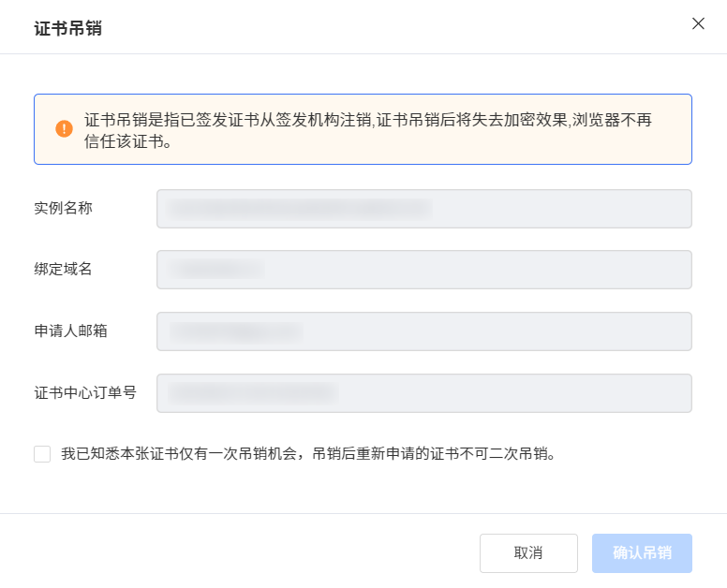Image resolution: width=727 pixels, height=588 pixels.
Task: Click the warning text 信任该证书。
Action: tap(128, 141)
